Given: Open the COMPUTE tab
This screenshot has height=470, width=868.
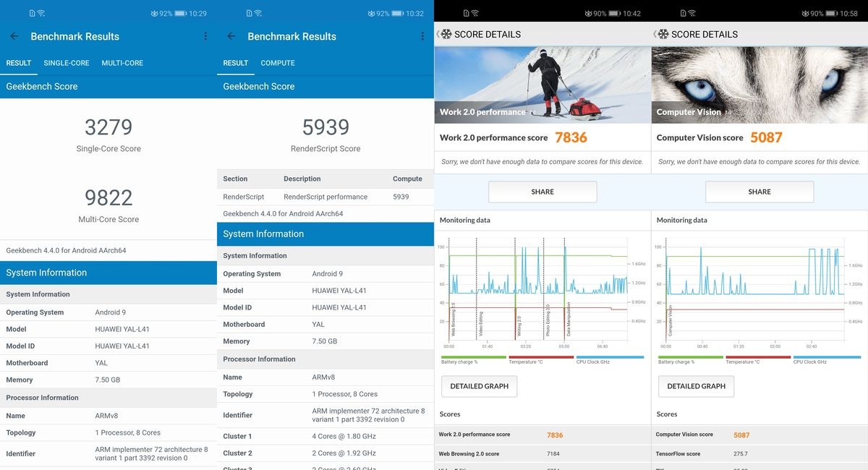Looking at the screenshot, I should click(278, 63).
